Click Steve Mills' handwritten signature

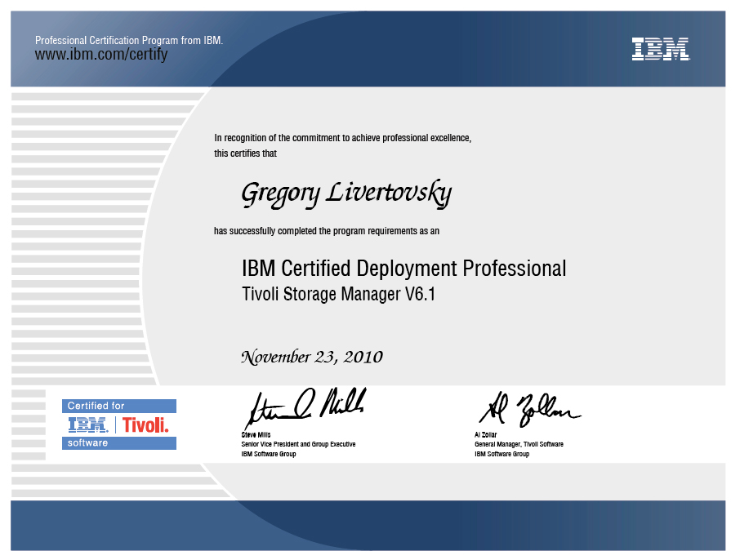click(305, 407)
